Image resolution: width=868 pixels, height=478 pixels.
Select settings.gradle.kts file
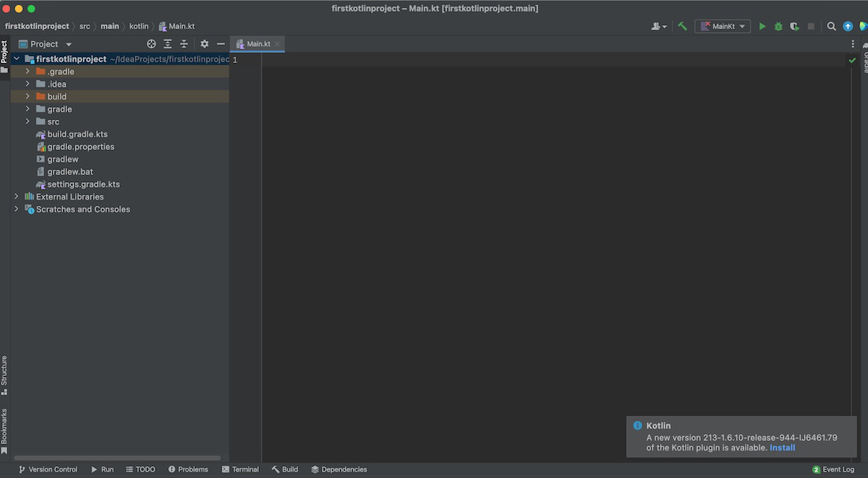[83, 185]
